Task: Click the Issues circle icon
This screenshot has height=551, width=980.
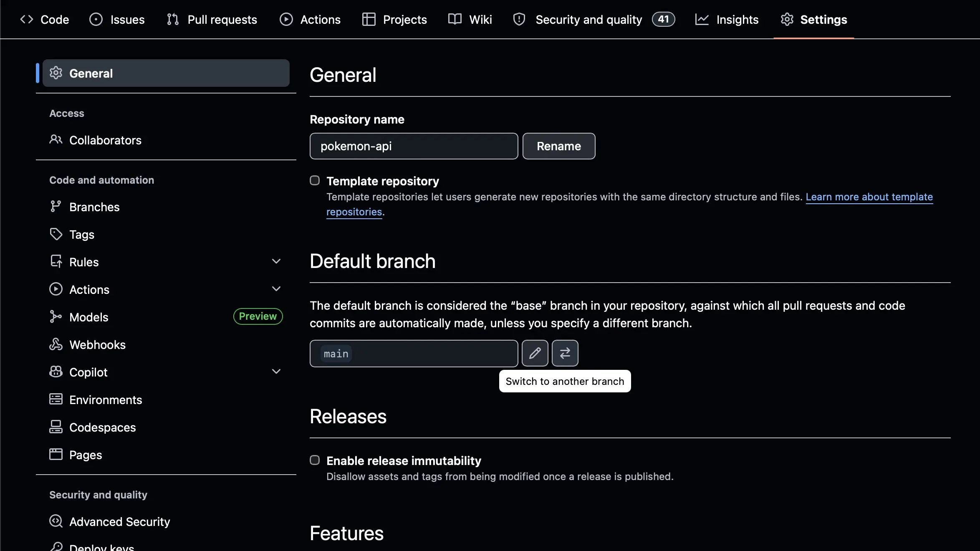Action: (x=96, y=19)
